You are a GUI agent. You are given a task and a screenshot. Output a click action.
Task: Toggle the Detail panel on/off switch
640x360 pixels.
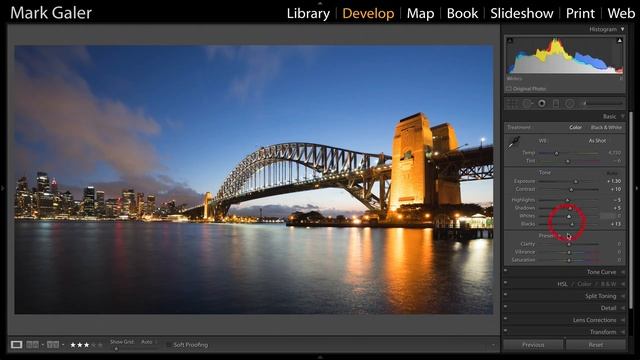coord(506,307)
